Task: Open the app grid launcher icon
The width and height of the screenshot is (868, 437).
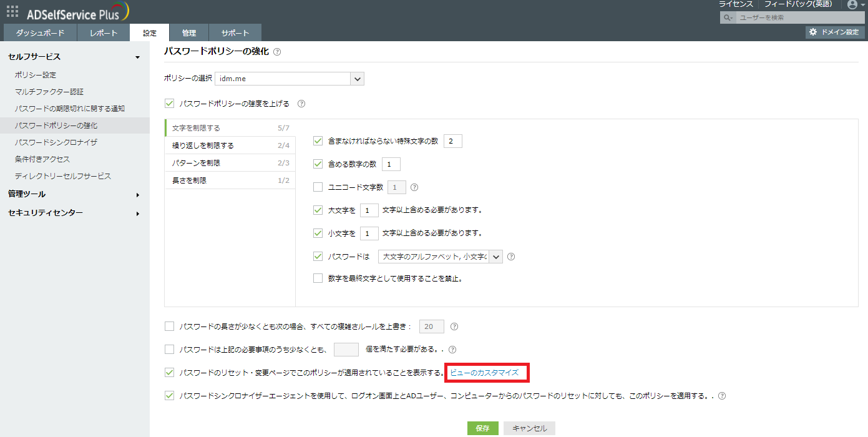Action: click(x=12, y=11)
